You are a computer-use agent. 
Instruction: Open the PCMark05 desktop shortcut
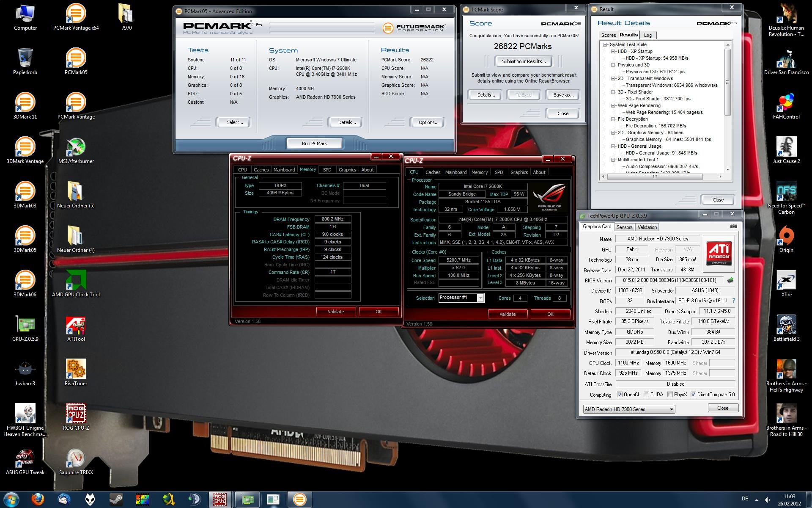[x=76, y=61]
